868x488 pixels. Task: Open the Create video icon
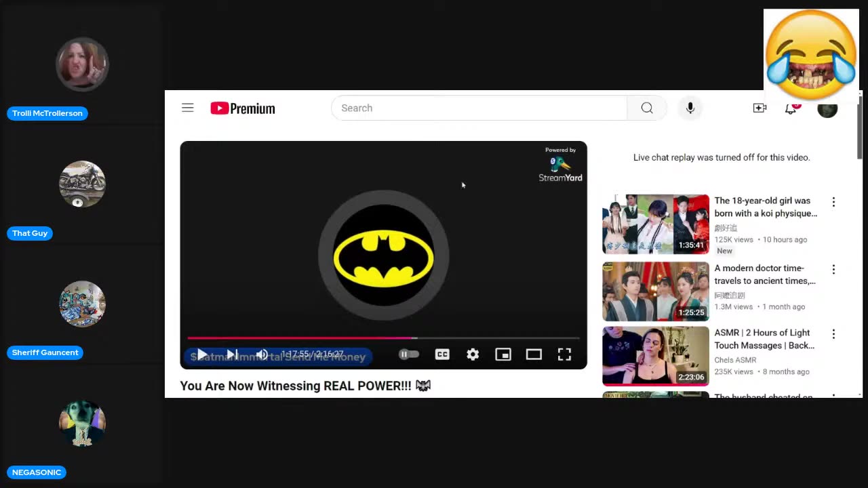pos(759,108)
